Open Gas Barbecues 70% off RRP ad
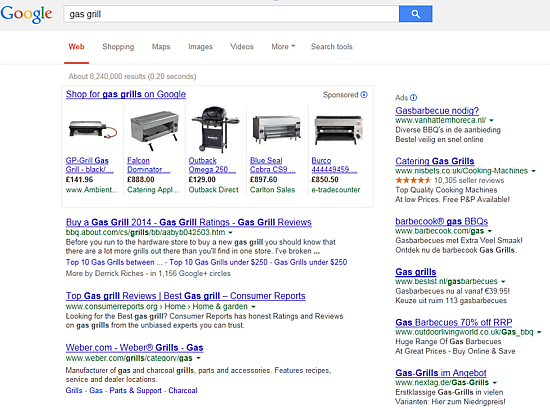This screenshot has width=550, height=410. 454,323
